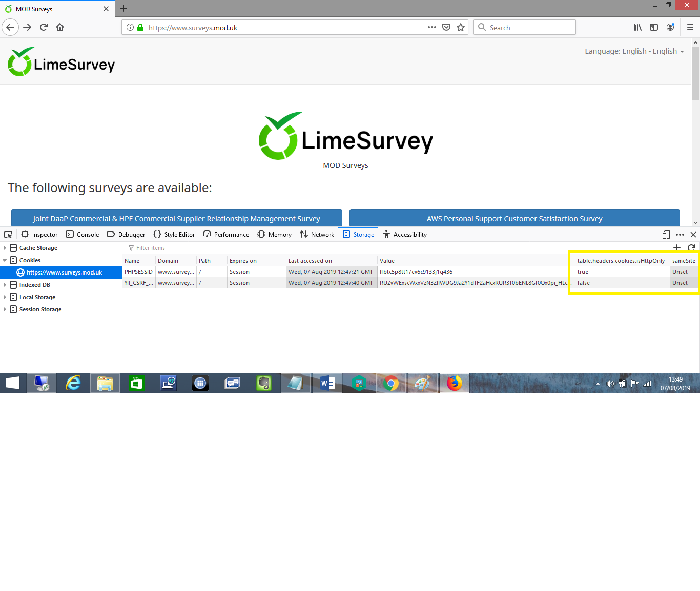Open the AWS Personal Support Customer Satisfaction Survey
Screen dimensions: 700x591
[x=514, y=218]
